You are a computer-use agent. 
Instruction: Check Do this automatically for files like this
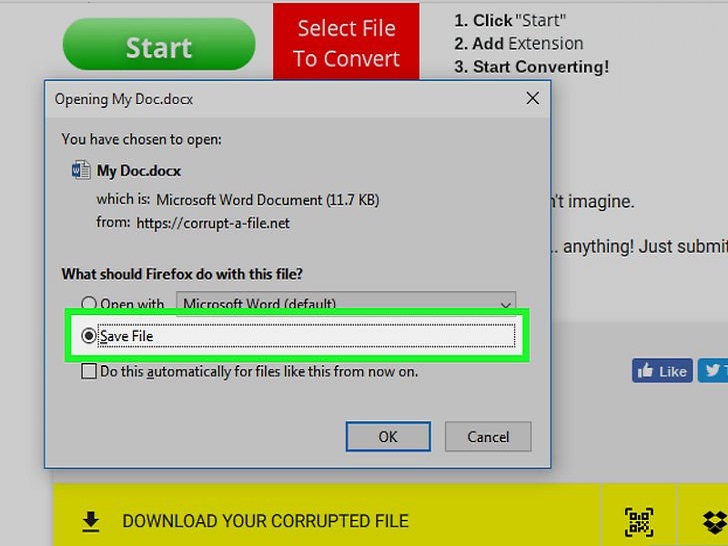89,371
